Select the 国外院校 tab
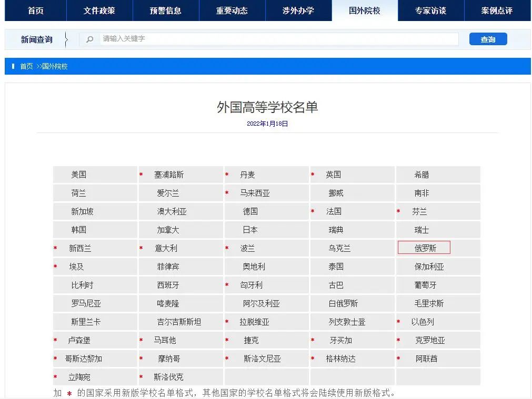 365,11
